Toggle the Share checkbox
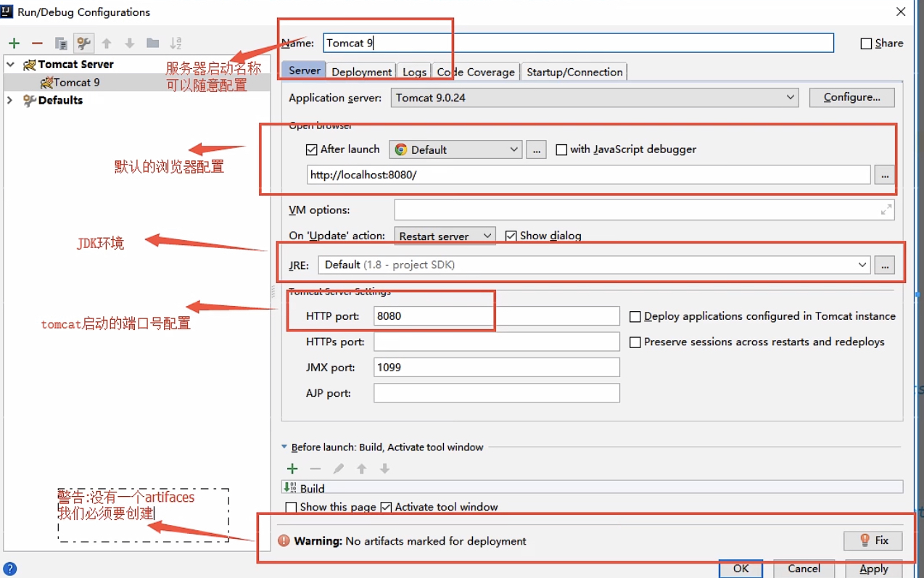924x578 pixels. [x=866, y=44]
